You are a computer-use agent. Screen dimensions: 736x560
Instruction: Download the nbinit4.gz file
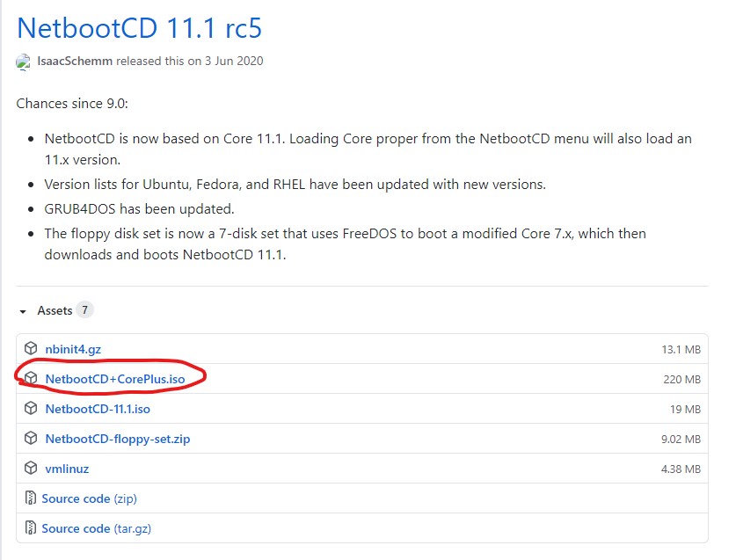pyautogui.click(x=73, y=349)
